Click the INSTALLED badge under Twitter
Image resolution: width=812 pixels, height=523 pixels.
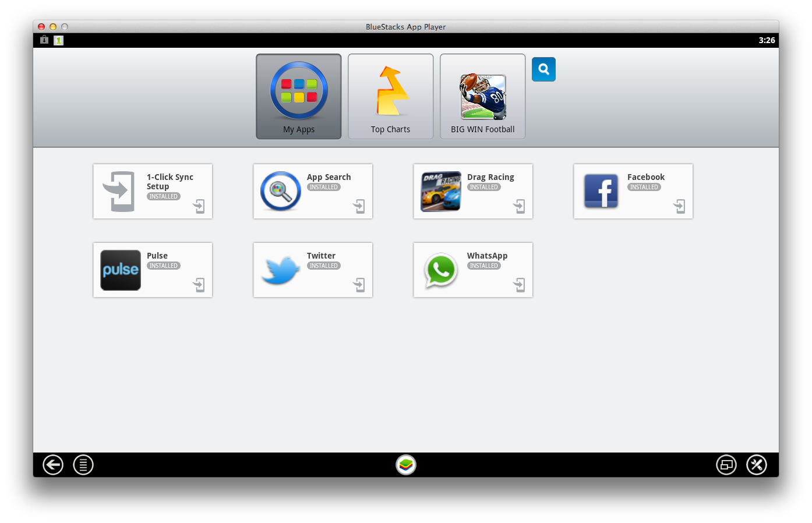tap(324, 266)
